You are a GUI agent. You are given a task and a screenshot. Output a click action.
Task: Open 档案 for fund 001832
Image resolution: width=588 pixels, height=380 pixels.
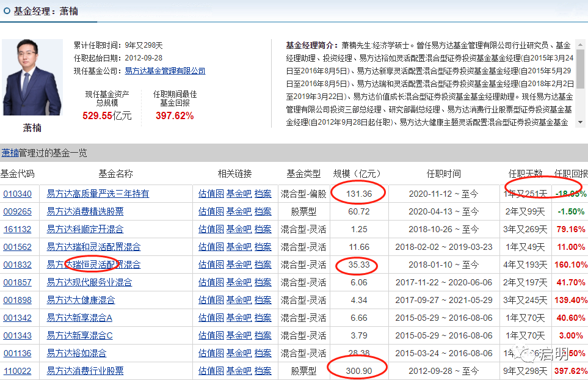(x=263, y=265)
